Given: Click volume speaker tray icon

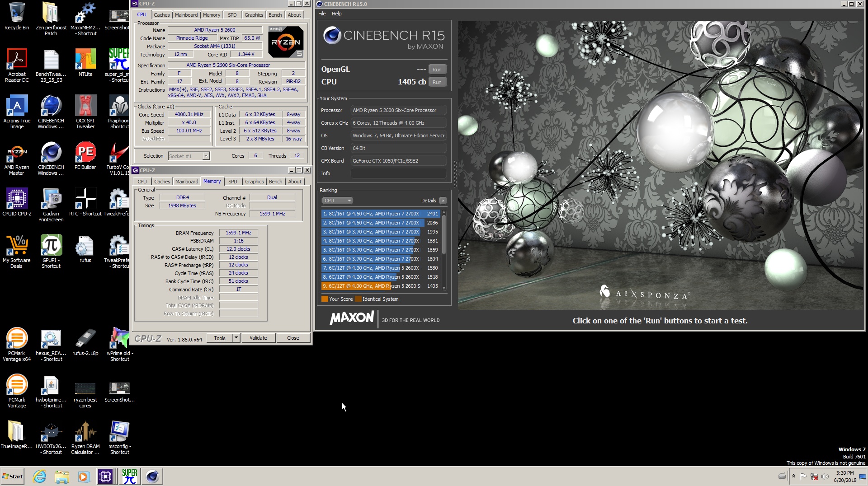Looking at the screenshot, I should pyautogui.click(x=825, y=477).
